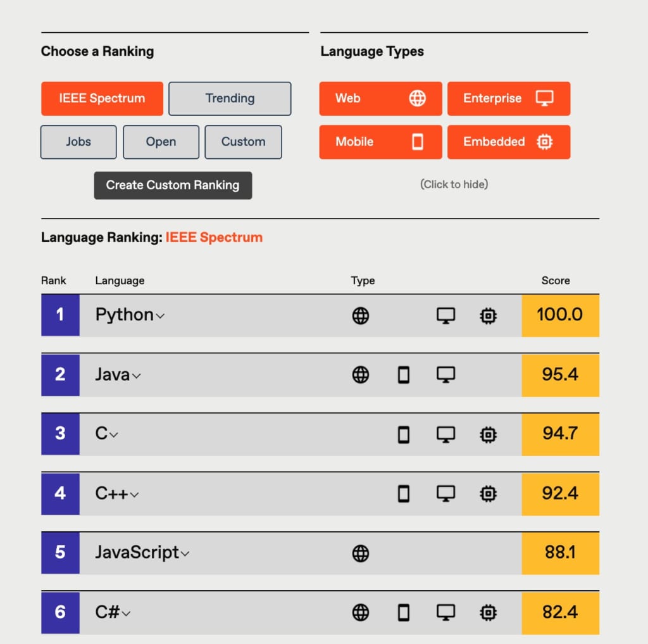Click the Score column header
This screenshot has height=644, width=648.
pyautogui.click(x=556, y=281)
